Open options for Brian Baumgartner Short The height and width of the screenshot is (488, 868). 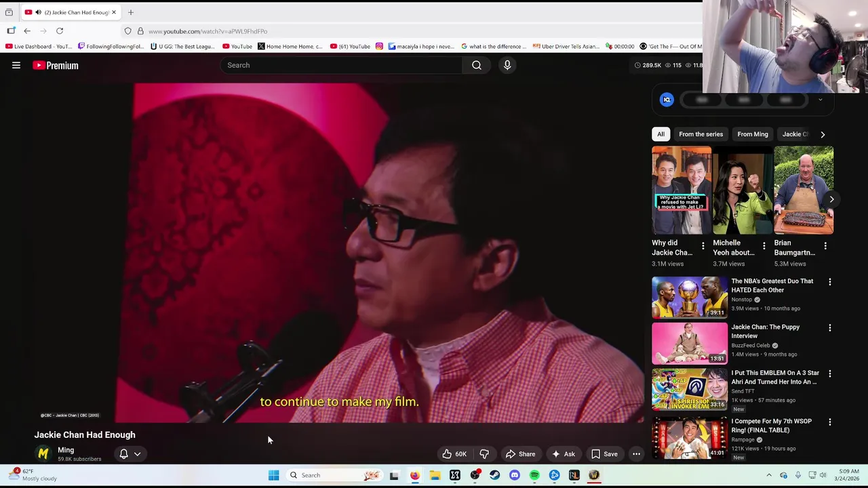(825, 246)
